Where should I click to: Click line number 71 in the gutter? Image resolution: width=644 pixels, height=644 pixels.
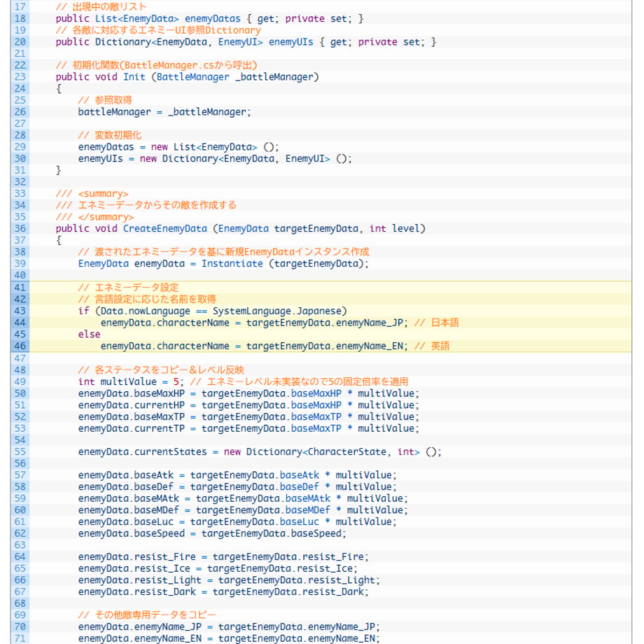tap(20, 638)
